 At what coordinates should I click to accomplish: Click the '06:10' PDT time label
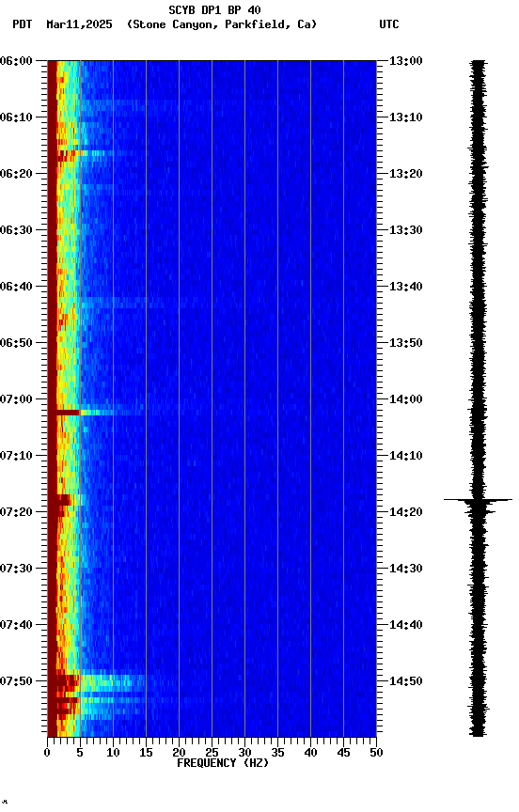coord(16,117)
